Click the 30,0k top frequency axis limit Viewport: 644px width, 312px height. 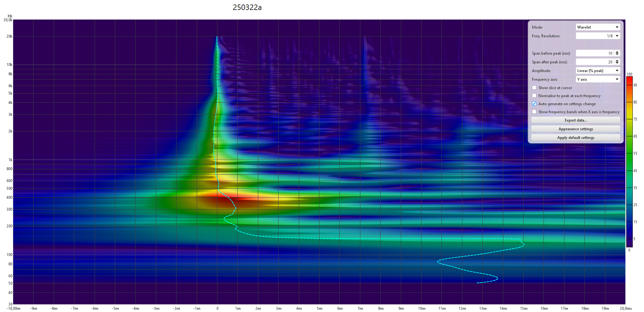[x=8, y=20]
